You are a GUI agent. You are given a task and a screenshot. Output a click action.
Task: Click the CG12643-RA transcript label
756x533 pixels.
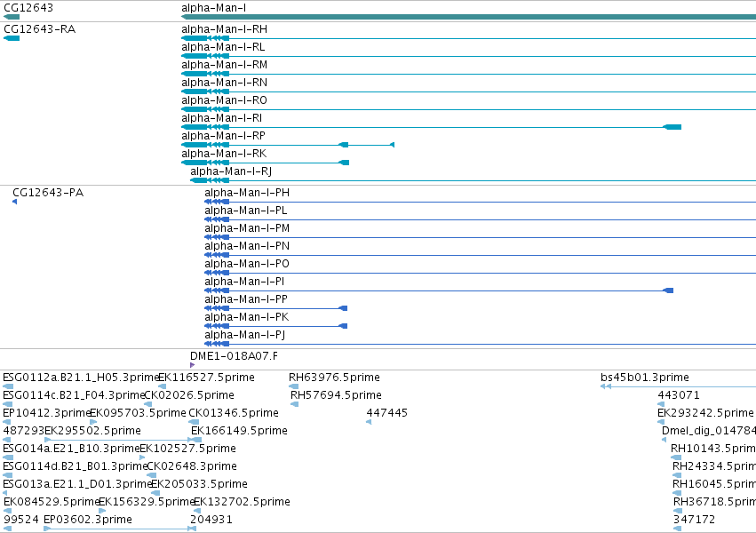[x=40, y=29]
